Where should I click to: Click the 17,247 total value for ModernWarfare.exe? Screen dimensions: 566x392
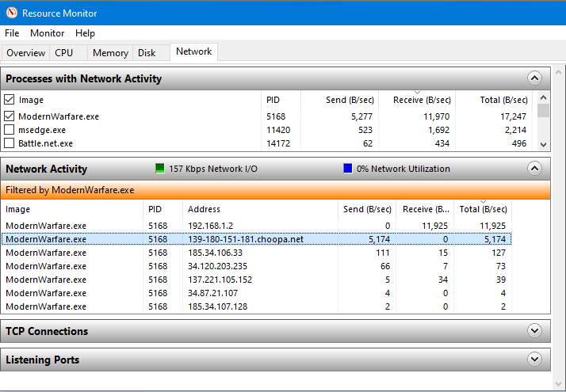tap(513, 116)
